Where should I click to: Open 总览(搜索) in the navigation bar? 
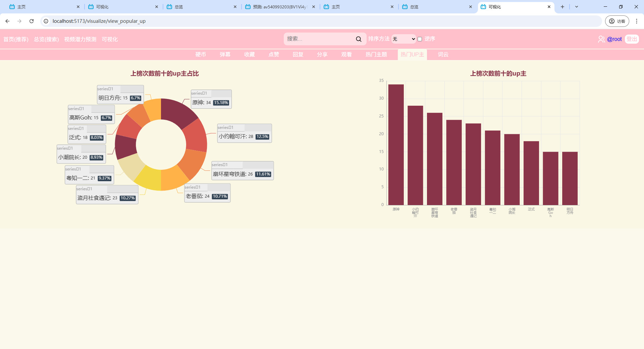46,39
